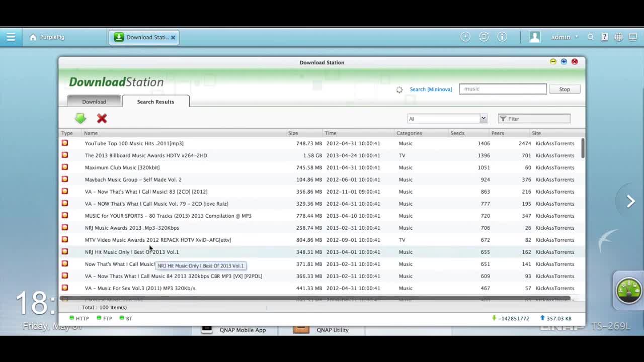Go to PurplePig home desktop
Viewport: 644px width, 362px height.
click(x=47, y=37)
